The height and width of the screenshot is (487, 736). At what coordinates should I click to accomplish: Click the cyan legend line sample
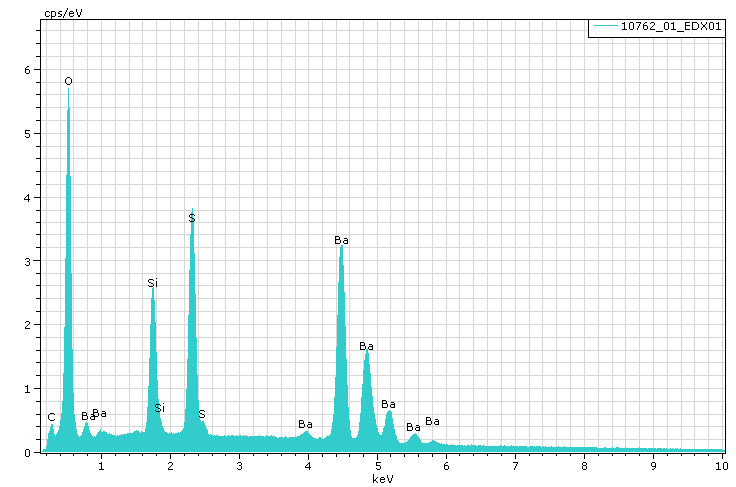click(x=604, y=27)
